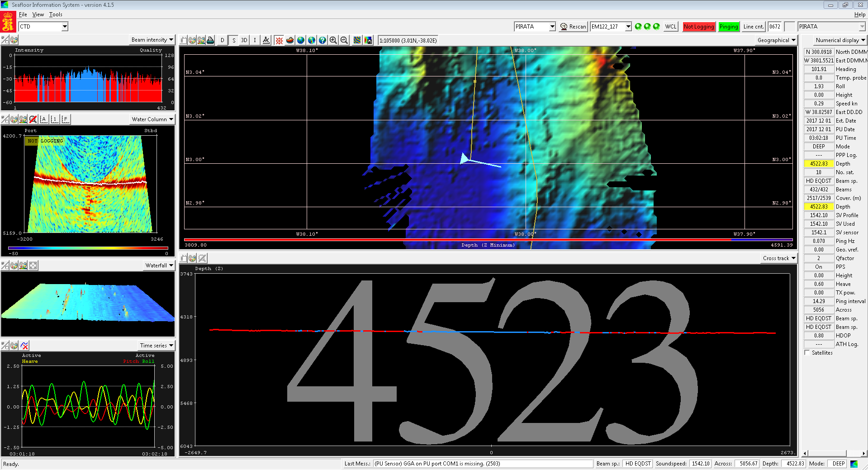Toggle the WCL button
Screen dimensions: 868x470
tap(671, 27)
